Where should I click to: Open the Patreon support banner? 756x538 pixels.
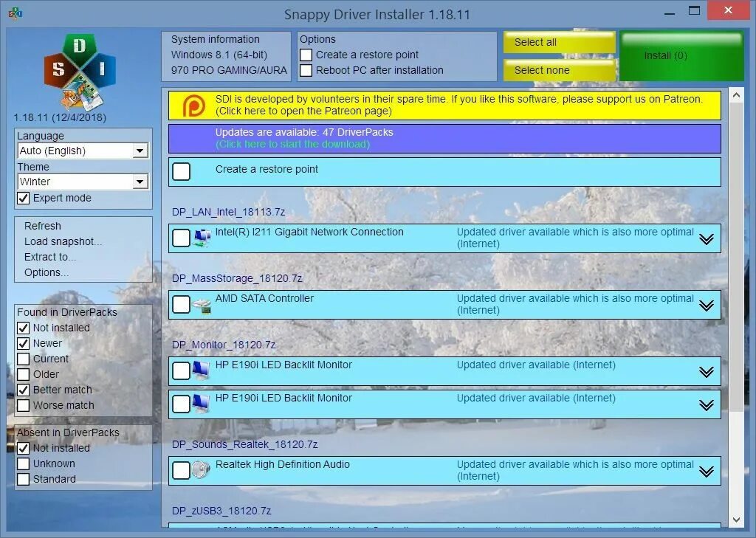pos(444,105)
